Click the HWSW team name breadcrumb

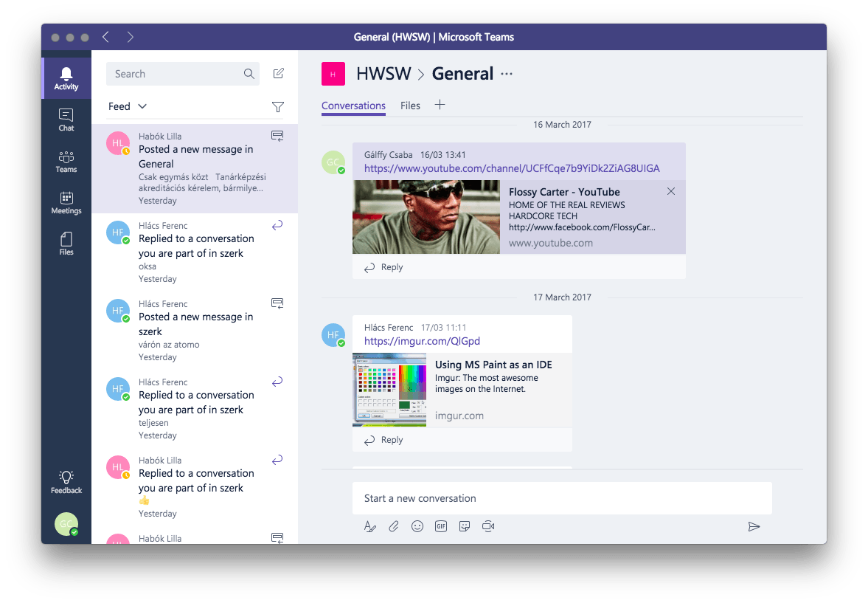pos(383,74)
